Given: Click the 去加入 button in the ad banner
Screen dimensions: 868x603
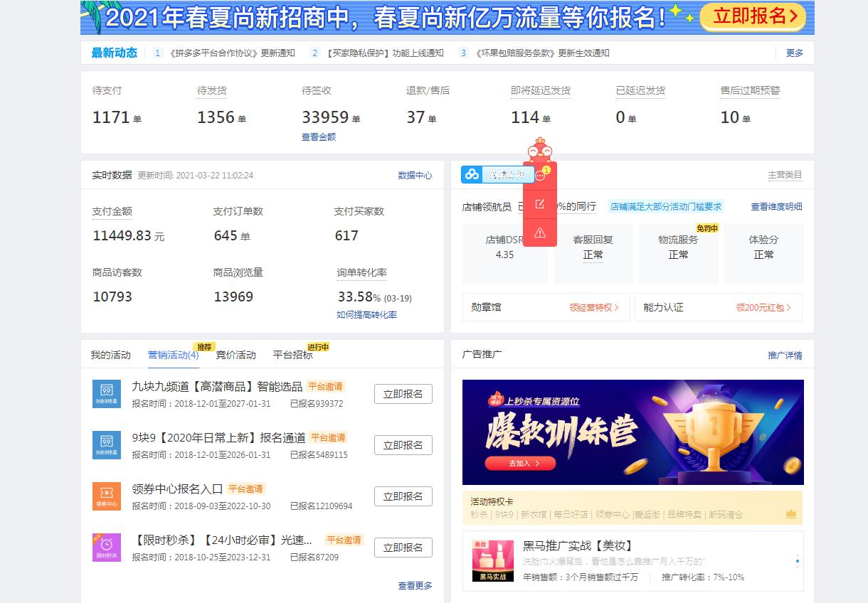Looking at the screenshot, I should (x=519, y=463).
